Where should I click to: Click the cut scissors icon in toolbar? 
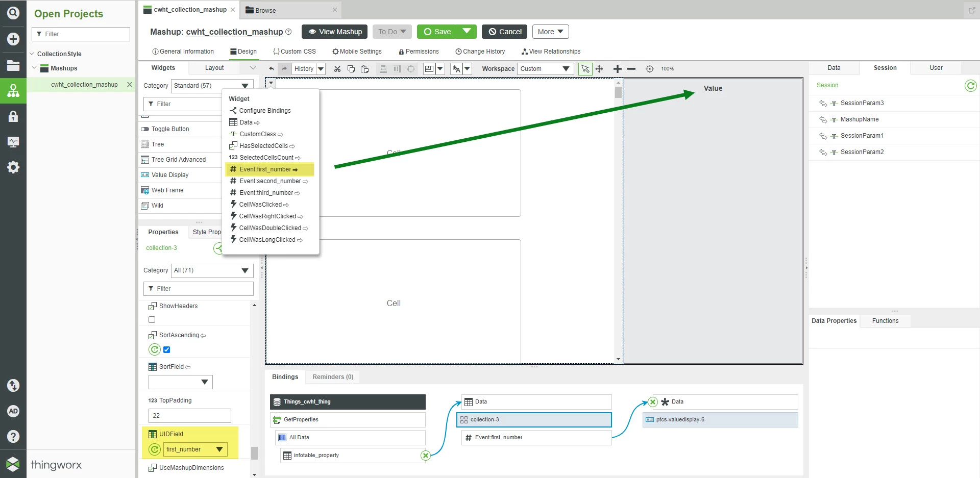[x=337, y=69]
